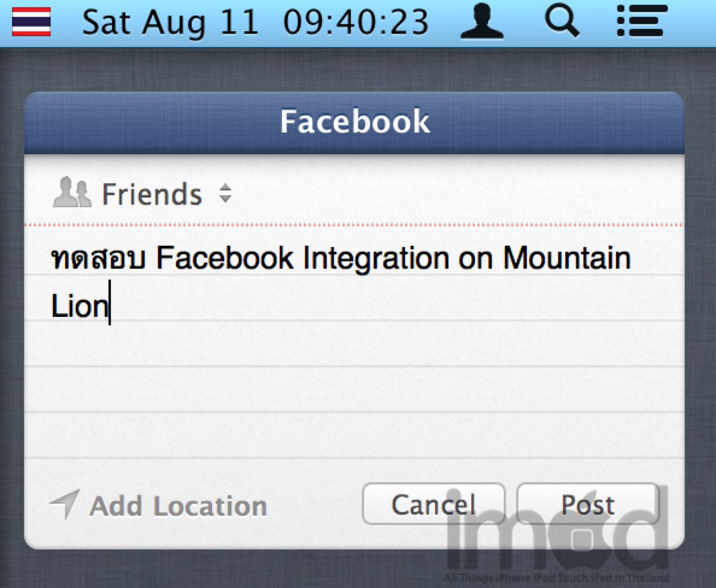Place cursor on Thai word ทดสอบ
The width and height of the screenshot is (716, 588).
click(98, 259)
